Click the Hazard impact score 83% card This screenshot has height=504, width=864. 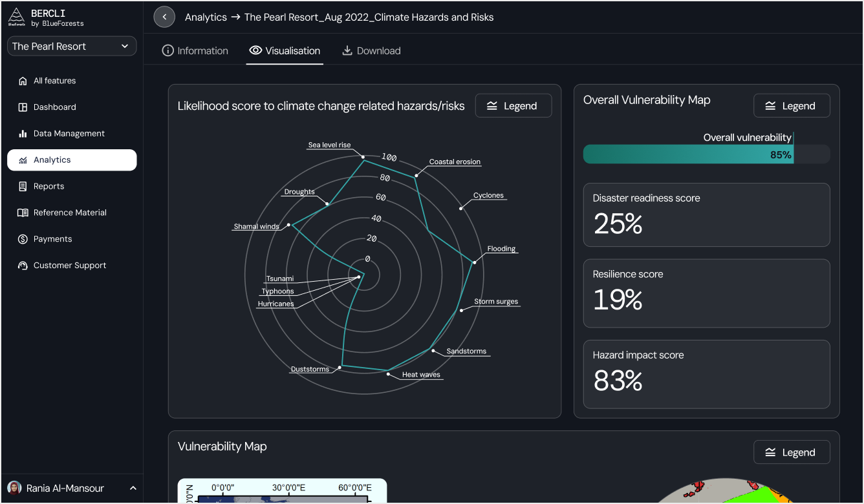pyautogui.click(x=706, y=375)
